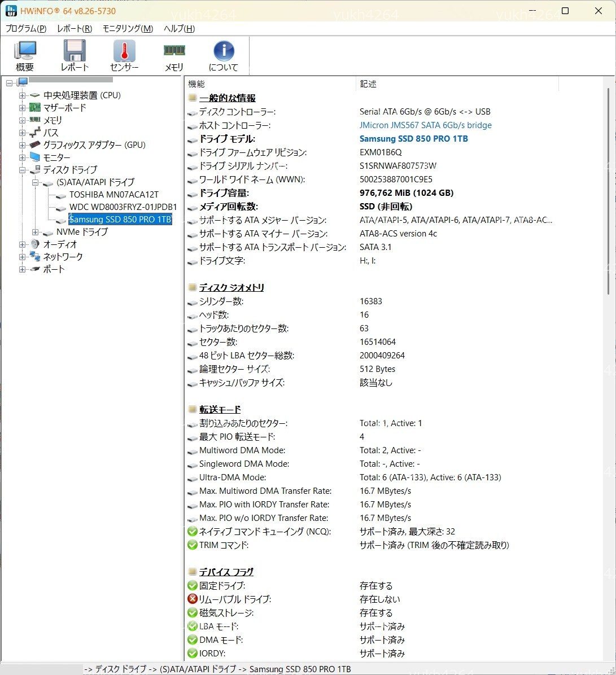Click the CPU chip icon in tree
Screen dimensions: 616x675
tap(35, 95)
